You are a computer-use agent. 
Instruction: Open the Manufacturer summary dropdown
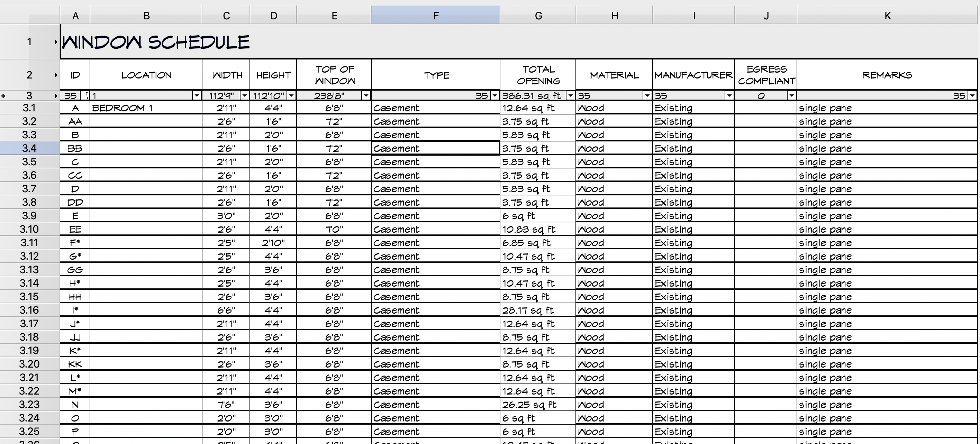click(729, 96)
